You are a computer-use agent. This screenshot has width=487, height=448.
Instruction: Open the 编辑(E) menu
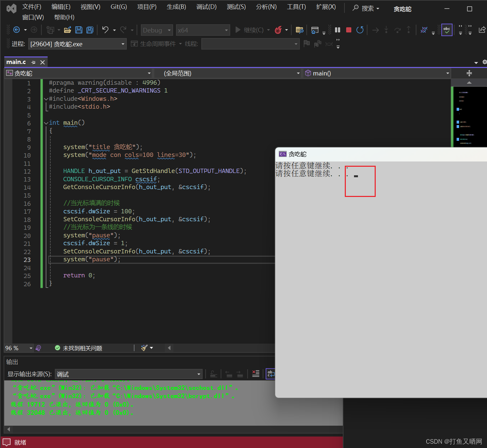point(61,7)
